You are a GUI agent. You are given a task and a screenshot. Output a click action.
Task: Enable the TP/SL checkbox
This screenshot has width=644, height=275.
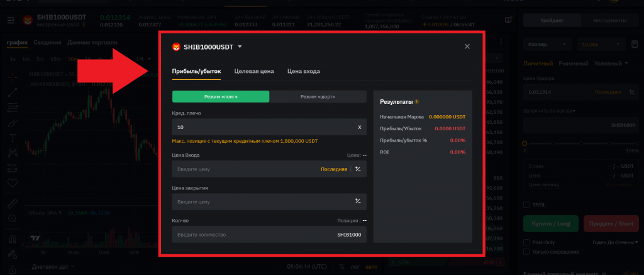(x=526, y=205)
